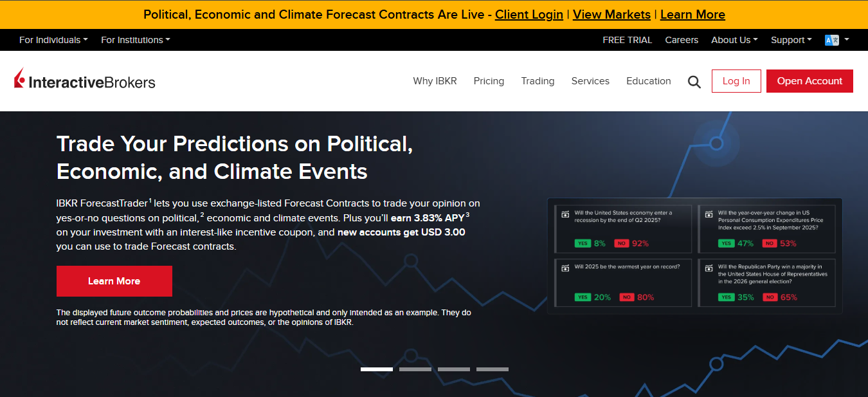Click the recession forecast card icon
Screen dimensions: 868x397
pos(565,215)
